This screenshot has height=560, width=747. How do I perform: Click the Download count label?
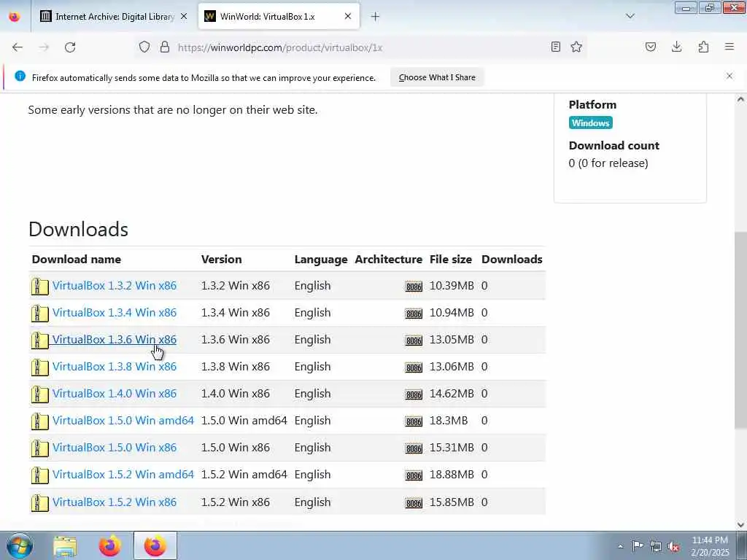(x=614, y=145)
